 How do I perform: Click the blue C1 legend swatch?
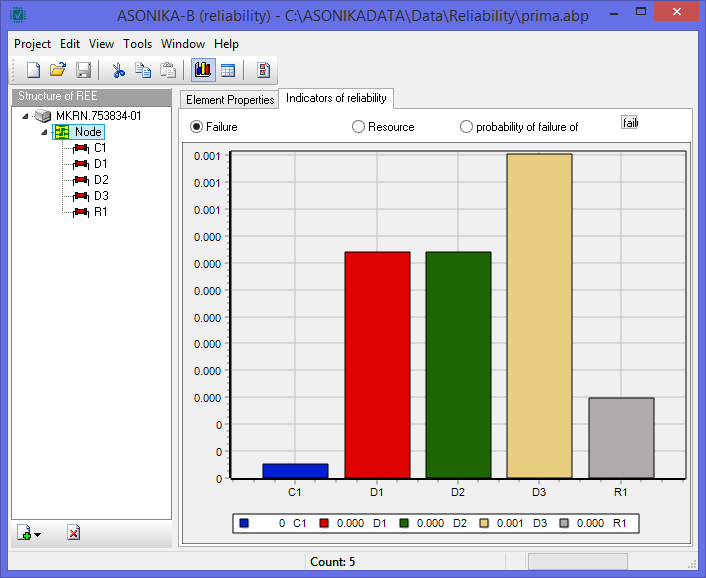[244, 523]
